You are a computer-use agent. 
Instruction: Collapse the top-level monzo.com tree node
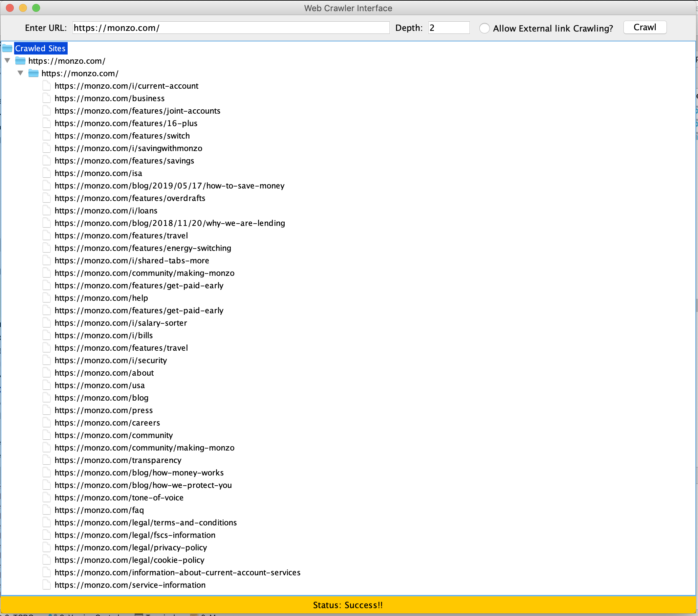[x=8, y=61]
